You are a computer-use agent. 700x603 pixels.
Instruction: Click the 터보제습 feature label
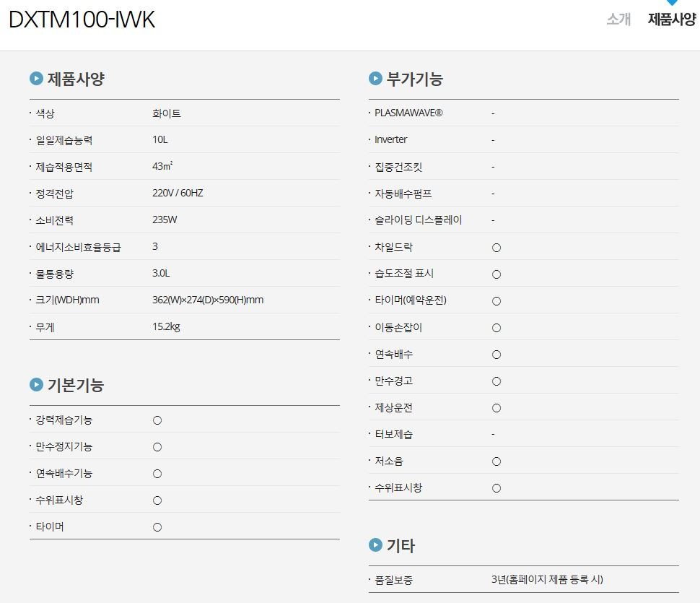394,435
